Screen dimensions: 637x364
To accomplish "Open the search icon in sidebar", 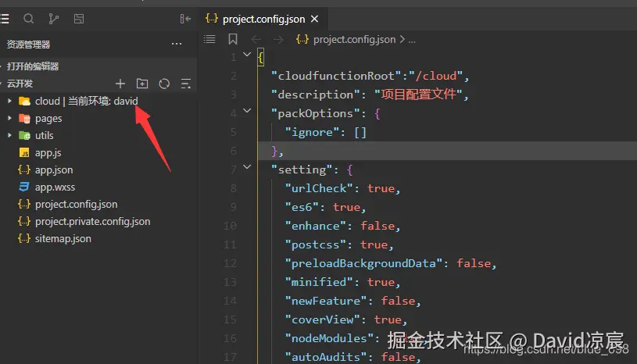I will point(28,19).
